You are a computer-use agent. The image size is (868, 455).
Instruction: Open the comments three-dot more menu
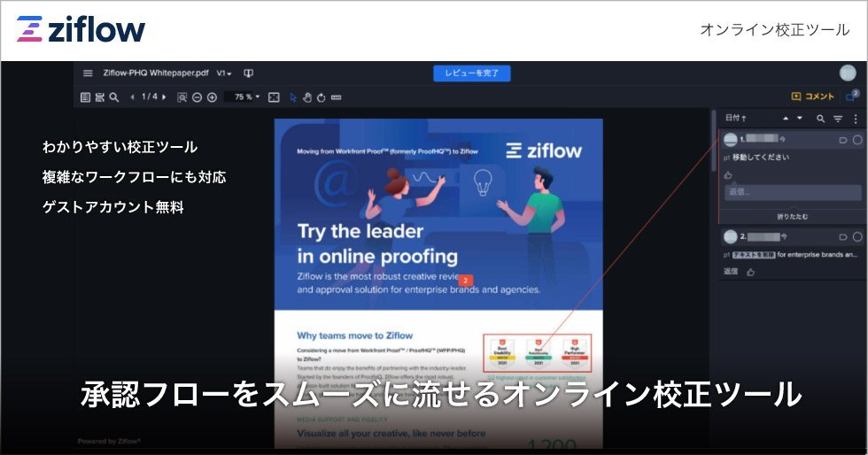(x=856, y=118)
